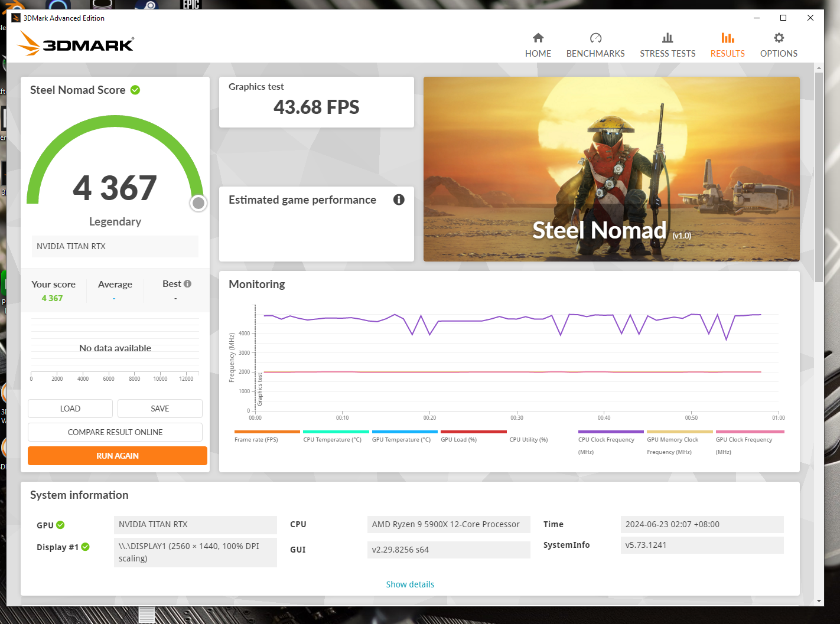Switch to the STRESS TESTS tab
This screenshot has height=624, width=840.
pyautogui.click(x=668, y=45)
